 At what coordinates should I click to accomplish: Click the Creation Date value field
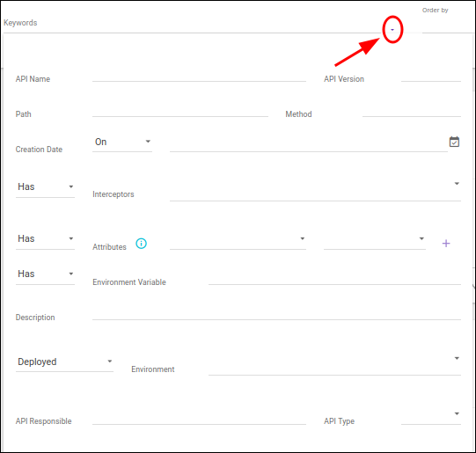coord(309,145)
